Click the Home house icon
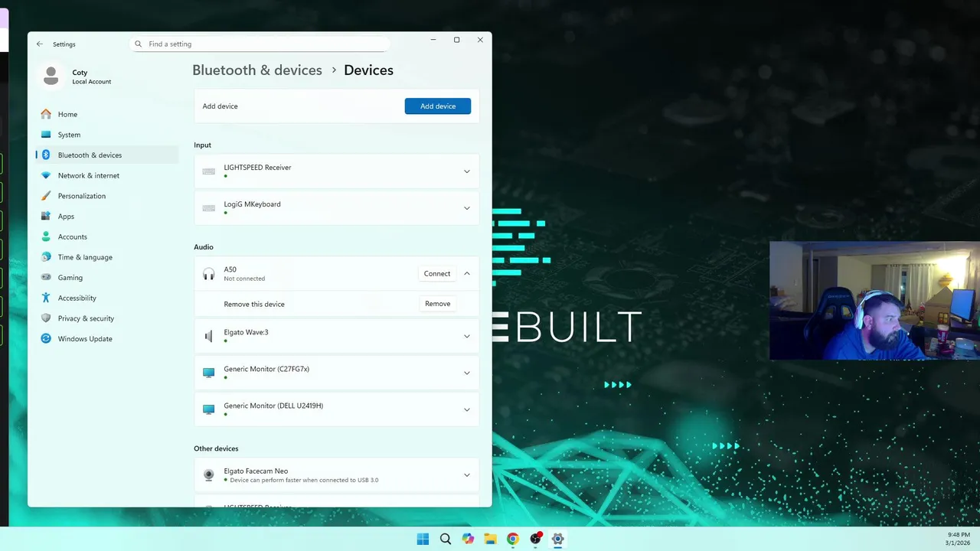The image size is (980, 551). click(46, 114)
